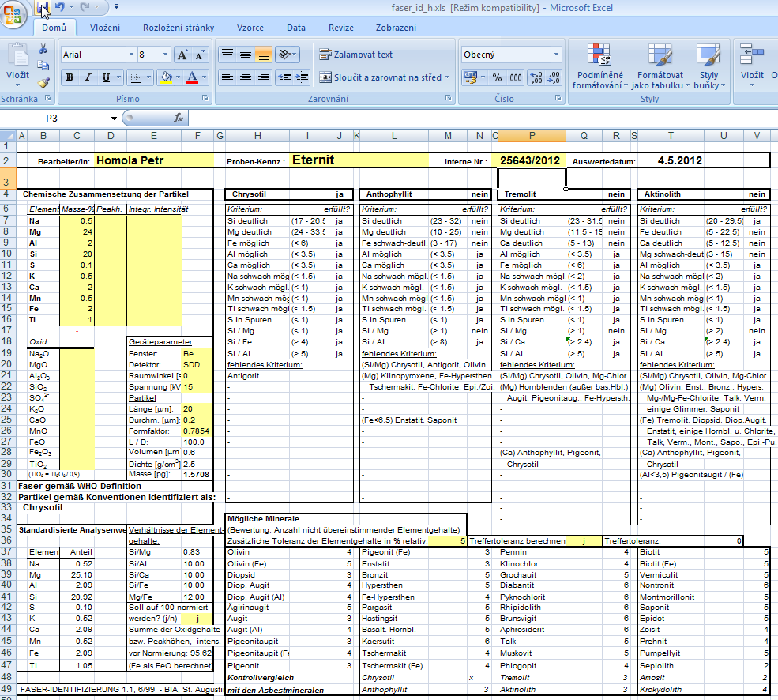Apply thousands separator 000 style
Viewport: 778px width, 700px height.
pyautogui.click(x=516, y=77)
